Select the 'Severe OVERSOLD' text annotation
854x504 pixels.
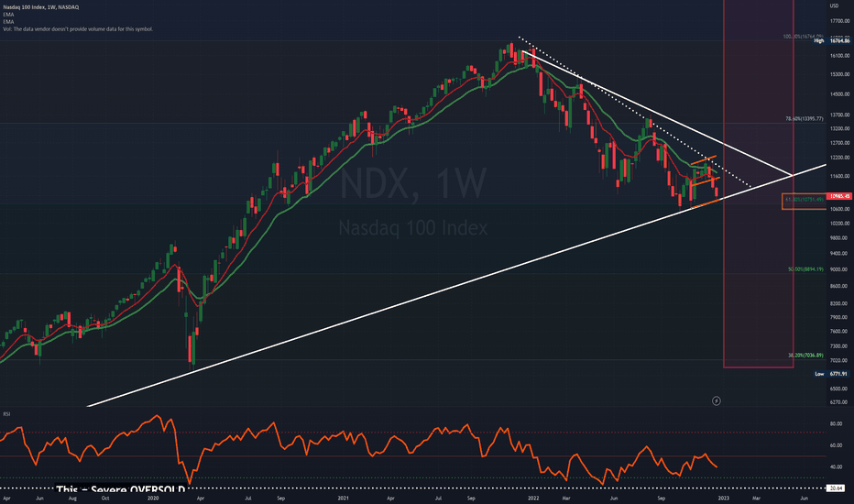tap(121, 490)
